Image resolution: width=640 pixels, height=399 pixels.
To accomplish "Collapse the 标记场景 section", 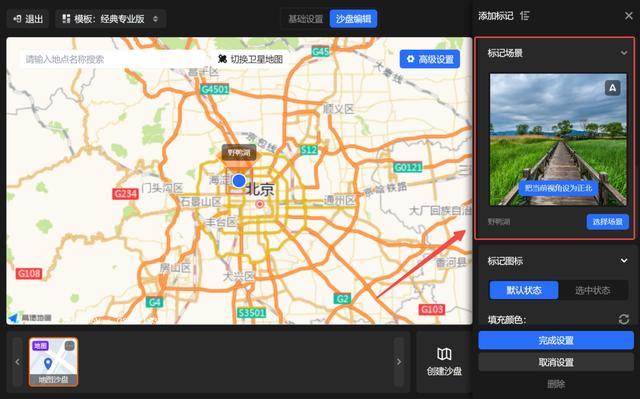I will (x=624, y=53).
